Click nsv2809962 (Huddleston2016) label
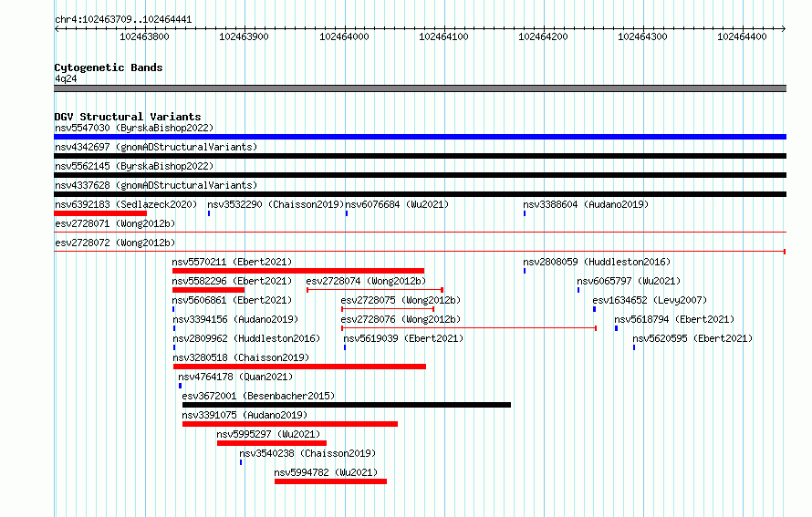Image resolution: width=812 pixels, height=517 pixels. (x=246, y=338)
